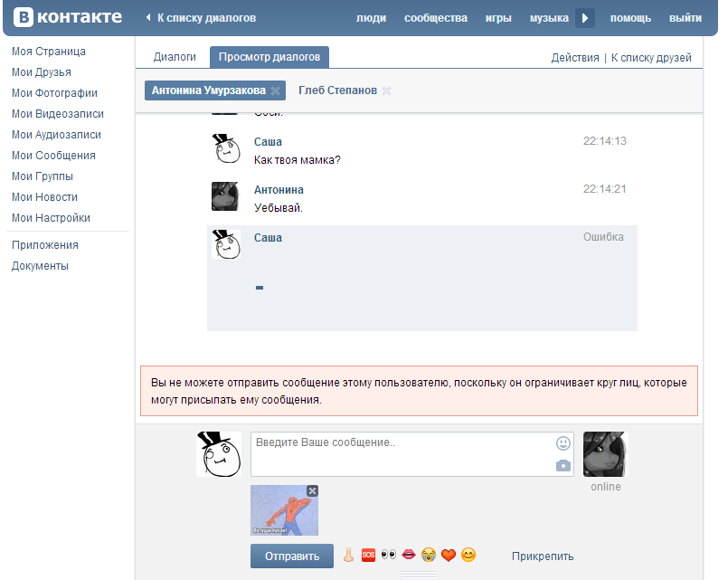Open the recipient's avatar above online status
The width and height of the screenshot is (728, 580).
click(x=605, y=454)
